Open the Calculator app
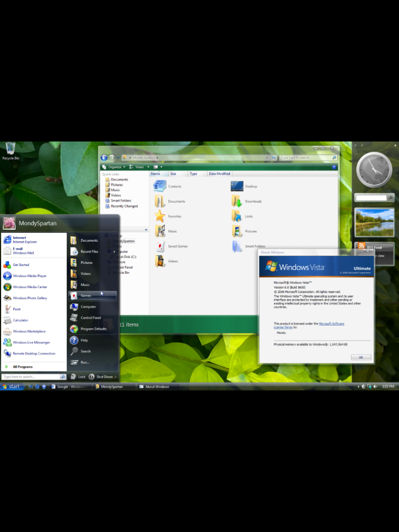The height and width of the screenshot is (532, 399). pos(34,320)
